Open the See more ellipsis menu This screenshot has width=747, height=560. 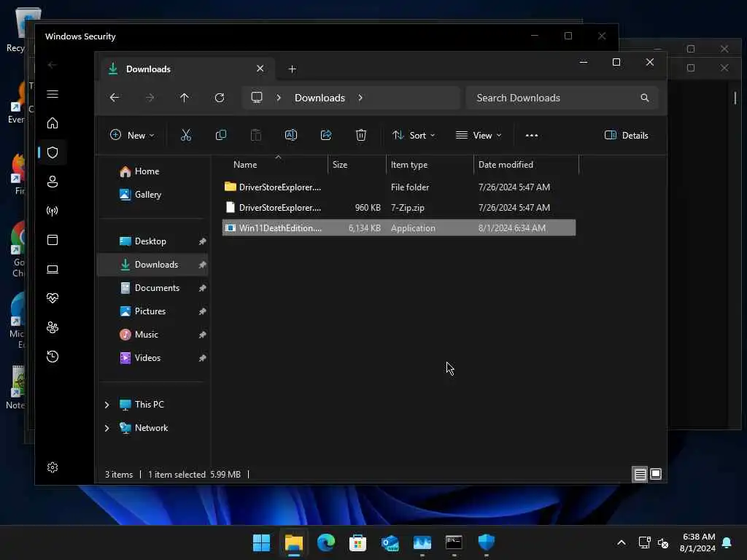point(532,135)
